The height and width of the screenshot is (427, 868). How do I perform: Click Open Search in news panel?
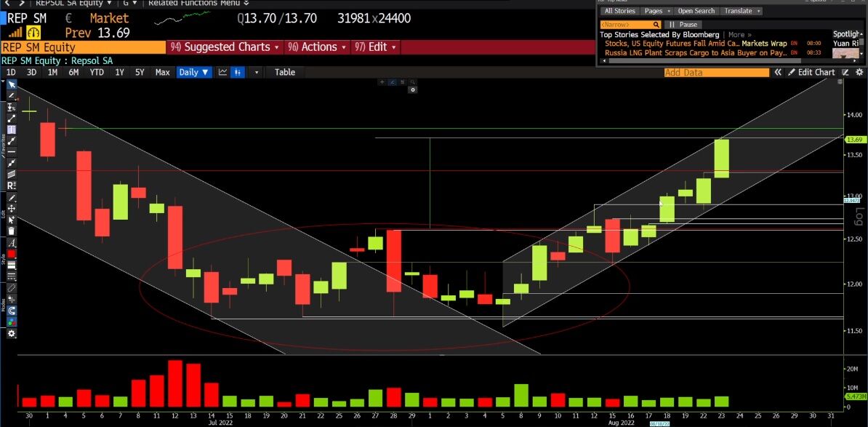[696, 11]
